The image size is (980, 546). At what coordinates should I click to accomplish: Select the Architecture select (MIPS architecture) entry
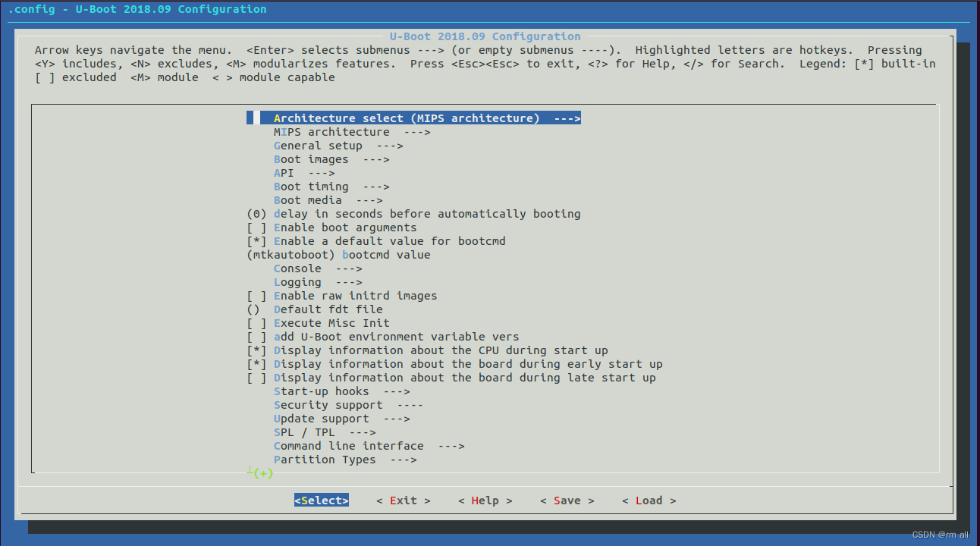tap(413, 118)
